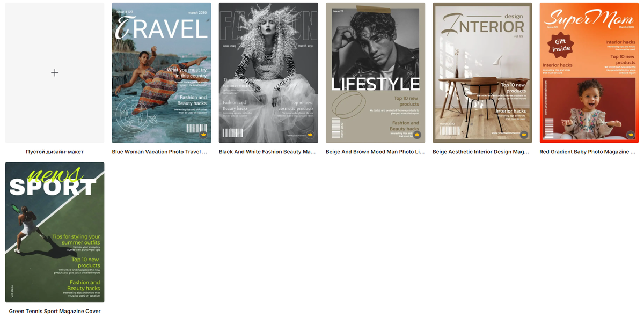Screen dimensions: 644x318
Task: Click the 'Red Gradient Baby Photo Magazine' title
Action: (588, 152)
